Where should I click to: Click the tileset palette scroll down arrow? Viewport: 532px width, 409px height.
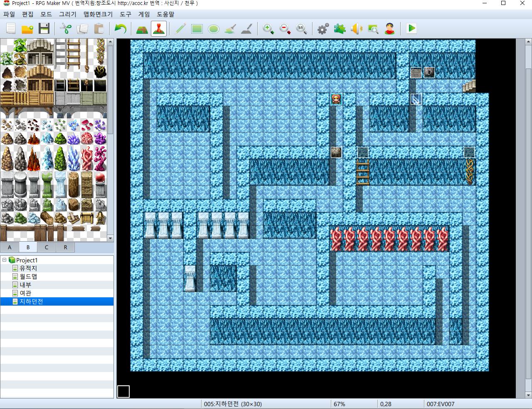click(x=110, y=238)
